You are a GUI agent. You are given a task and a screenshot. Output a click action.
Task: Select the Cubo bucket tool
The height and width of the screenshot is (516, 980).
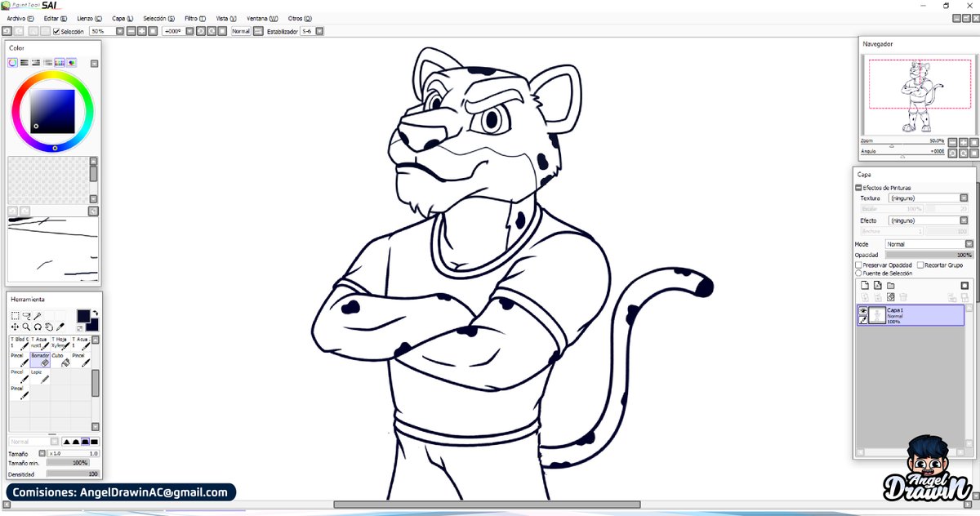pos(60,360)
